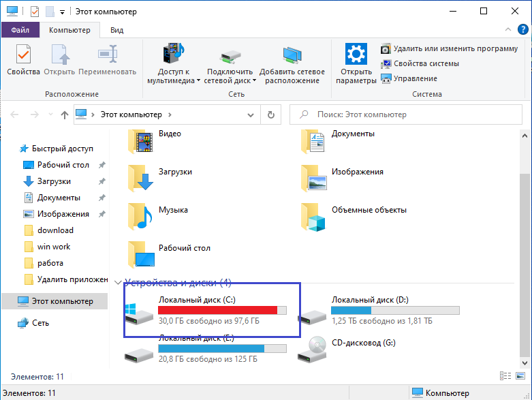
Task: Switch to details view icon in status bar
Action: [x=505, y=375]
